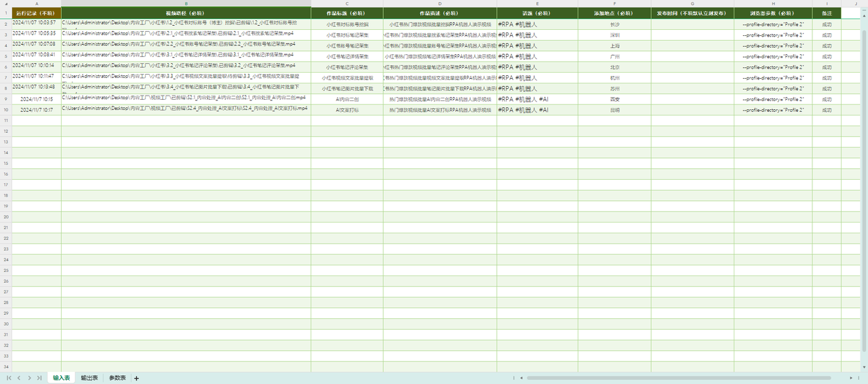868x384 pixels.
Task: Select column E header
Action: click(537, 3)
